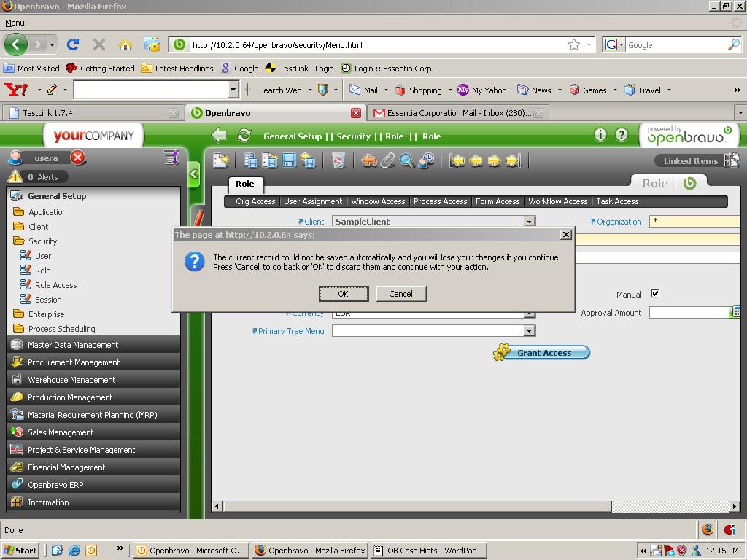Go to the first record arrow icon
This screenshot has height=560, width=747.
click(x=457, y=160)
